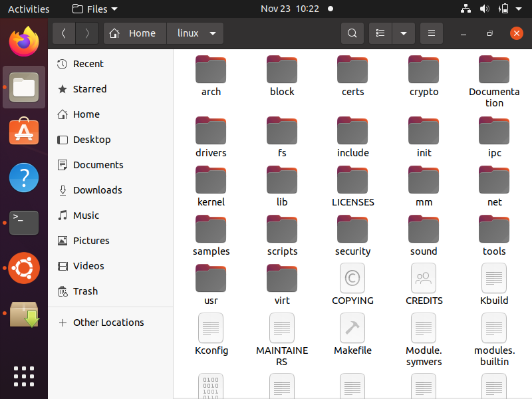Viewport: 532px width, 399px height.
Task: Open the system status menu
Action: click(504, 9)
